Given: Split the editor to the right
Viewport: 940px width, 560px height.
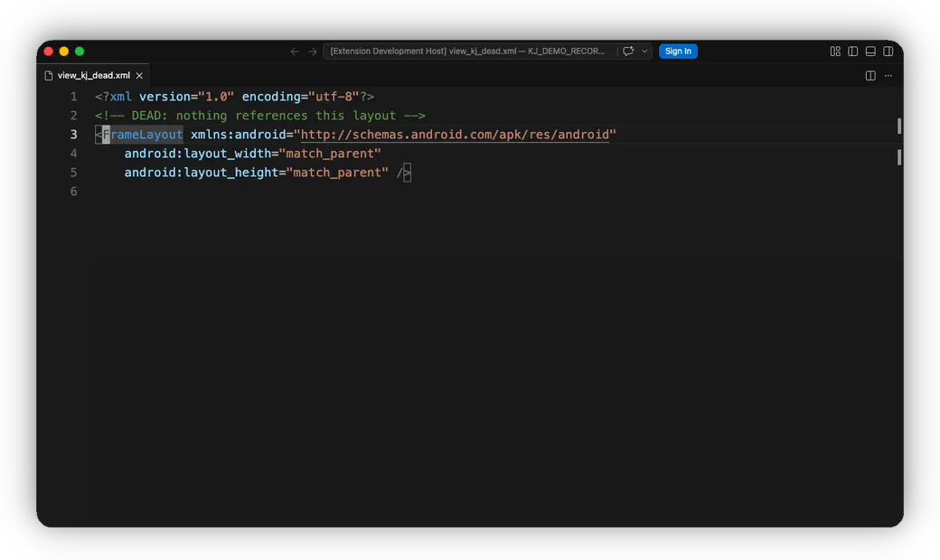Looking at the screenshot, I should (x=870, y=76).
